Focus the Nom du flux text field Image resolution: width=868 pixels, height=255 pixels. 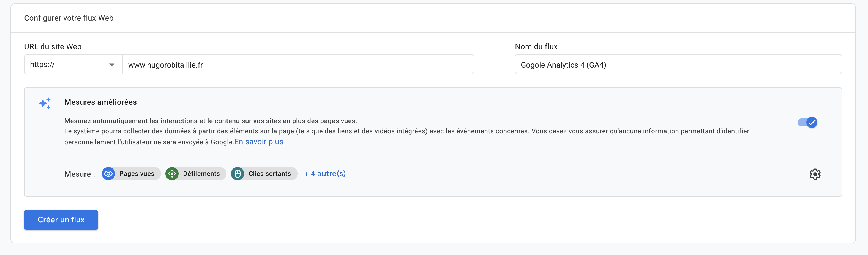[678, 65]
